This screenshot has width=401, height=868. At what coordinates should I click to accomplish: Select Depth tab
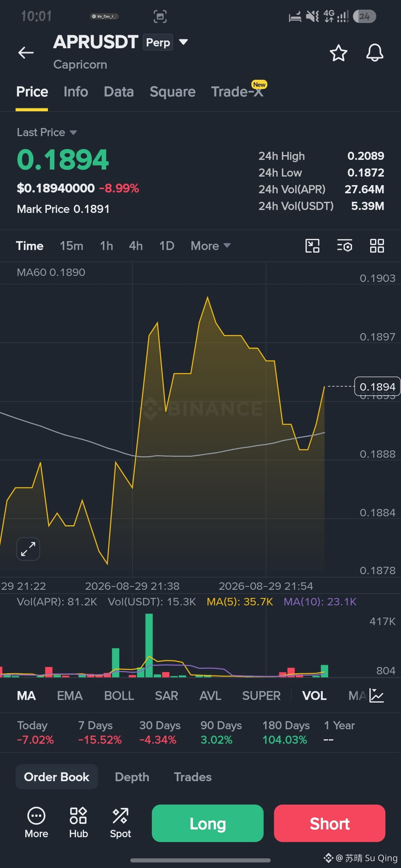tap(132, 777)
